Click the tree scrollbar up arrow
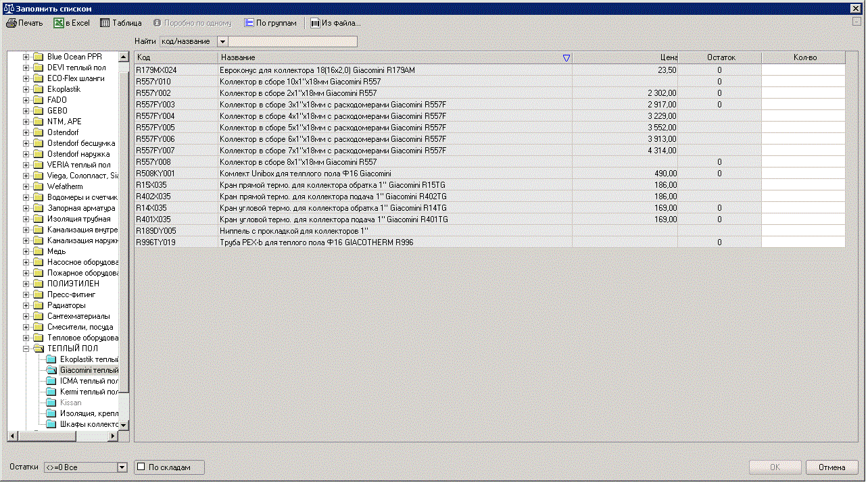This screenshot has height=489, width=868. coord(124,57)
